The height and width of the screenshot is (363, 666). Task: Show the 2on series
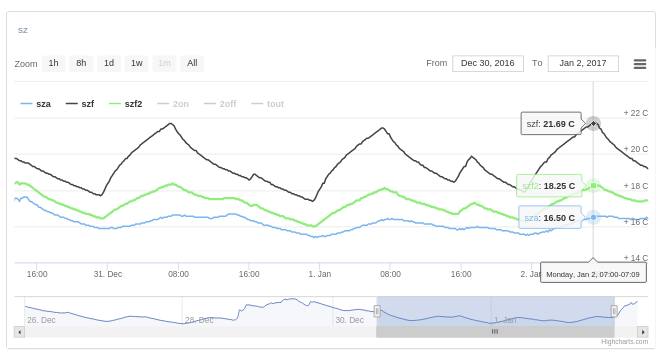coord(173,104)
